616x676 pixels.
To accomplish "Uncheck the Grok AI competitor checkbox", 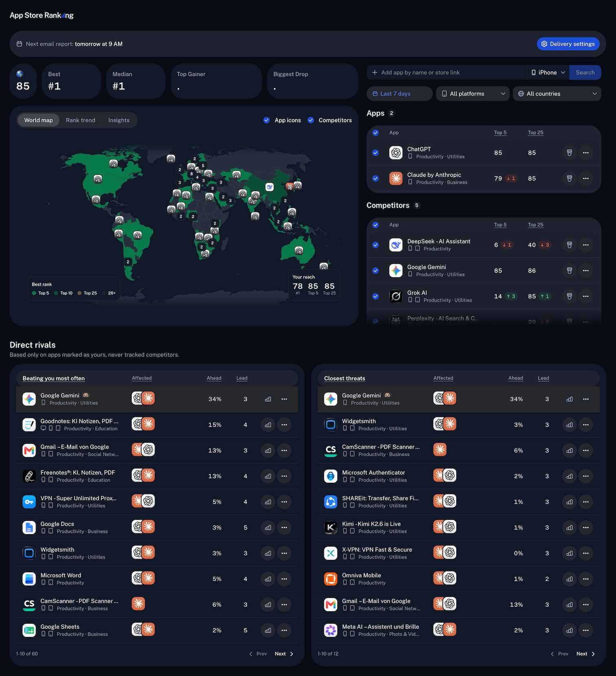I will (x=376, y=296).
